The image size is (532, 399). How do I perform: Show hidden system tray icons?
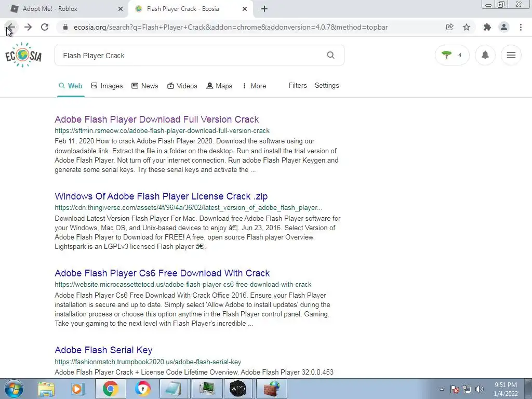442,389
